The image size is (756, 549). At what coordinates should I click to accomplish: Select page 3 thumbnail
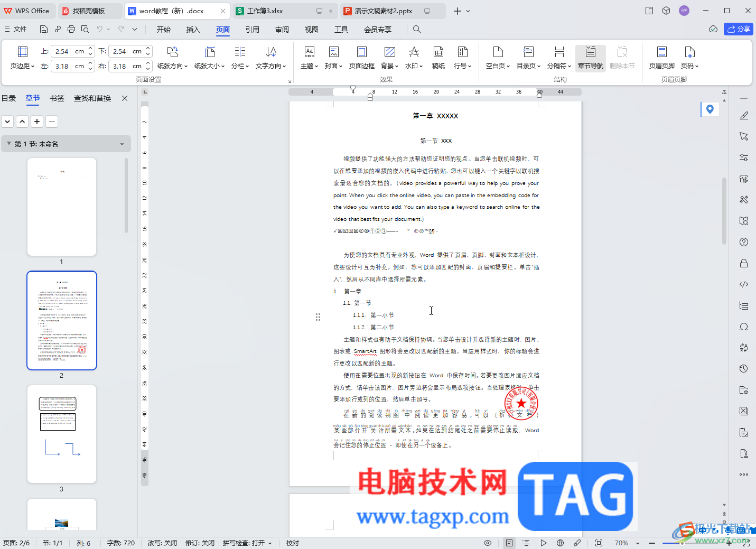click(x=62, y=434)
